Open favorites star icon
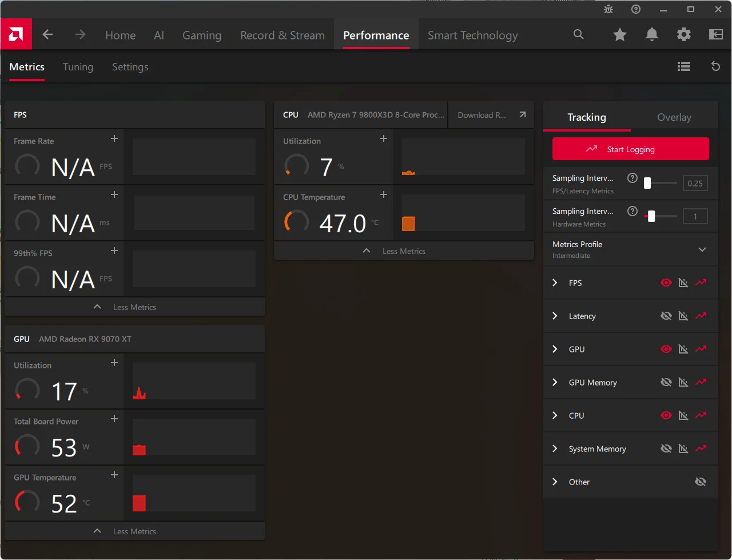 619,35
